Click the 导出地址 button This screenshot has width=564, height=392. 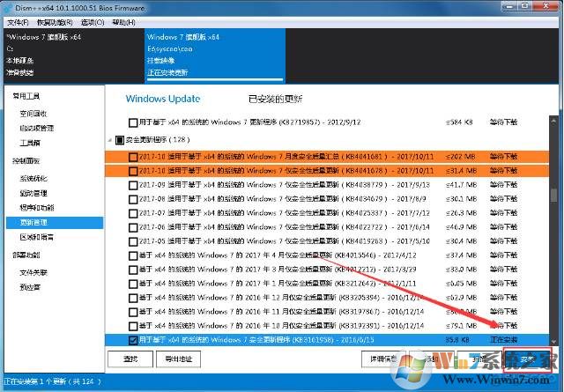pos(173,359)
